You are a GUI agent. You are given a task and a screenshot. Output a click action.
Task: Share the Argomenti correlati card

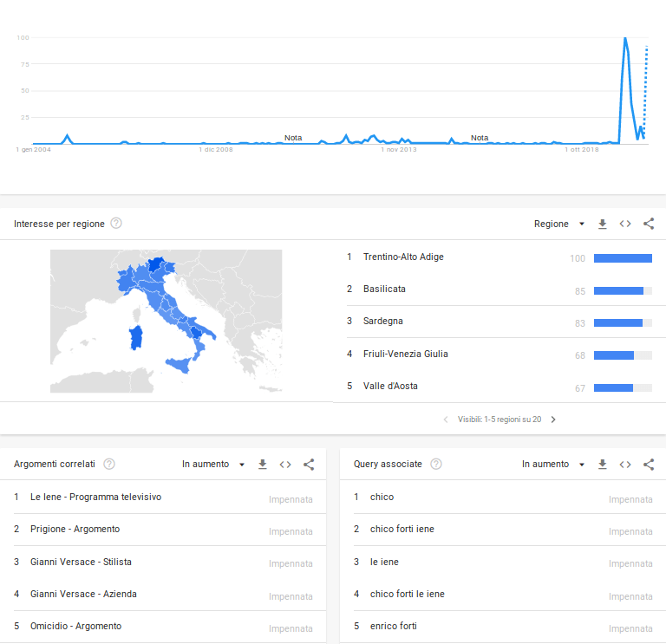pyautogui.click(x=309, y=465)
